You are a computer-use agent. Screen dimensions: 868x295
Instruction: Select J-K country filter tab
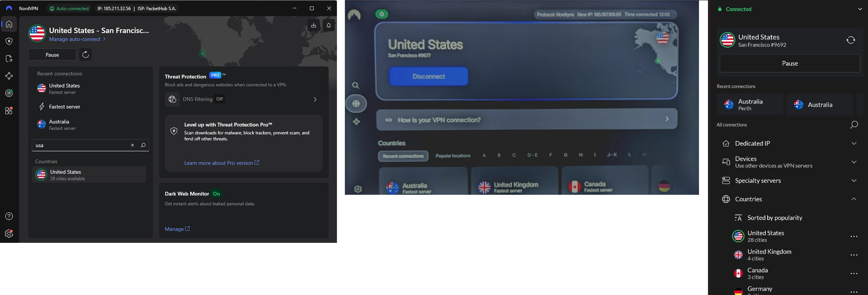click(612, 155)
